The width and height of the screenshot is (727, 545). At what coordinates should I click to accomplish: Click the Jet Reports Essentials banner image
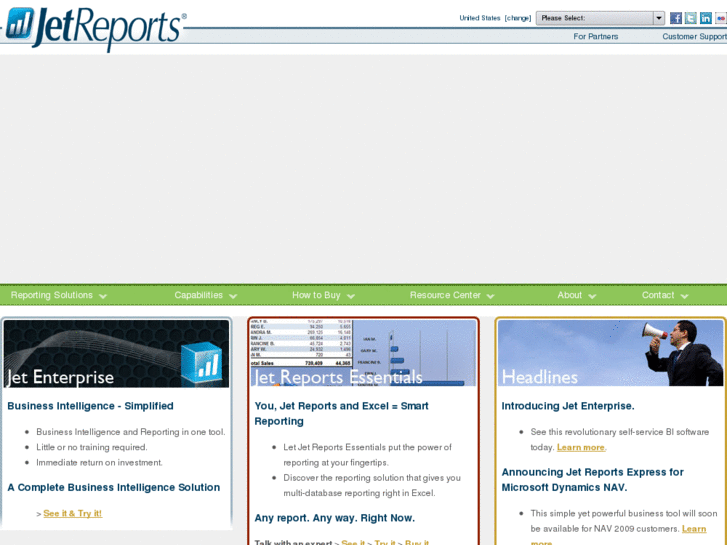[x=364, y=353]
